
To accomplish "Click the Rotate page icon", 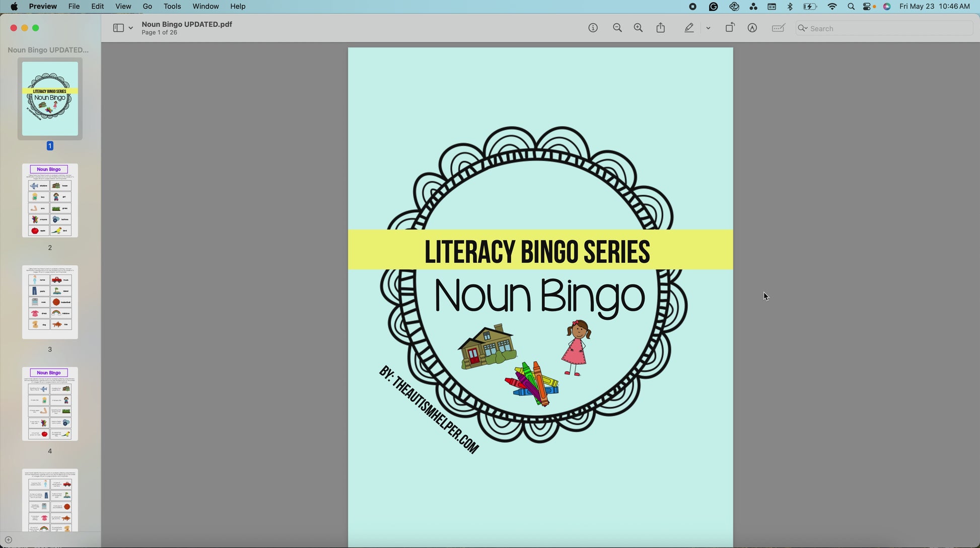I will (x=730, y=28).
